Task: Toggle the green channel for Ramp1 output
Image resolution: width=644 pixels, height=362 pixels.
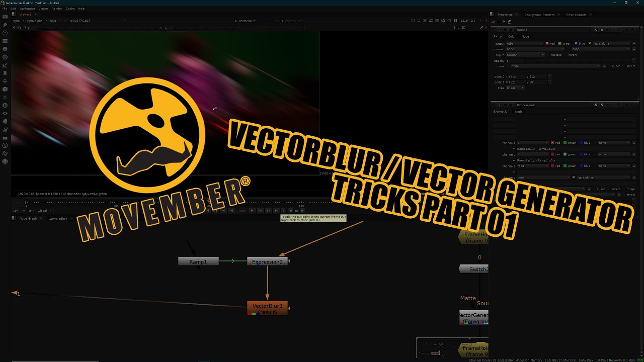Action: [x=560, y=43]
